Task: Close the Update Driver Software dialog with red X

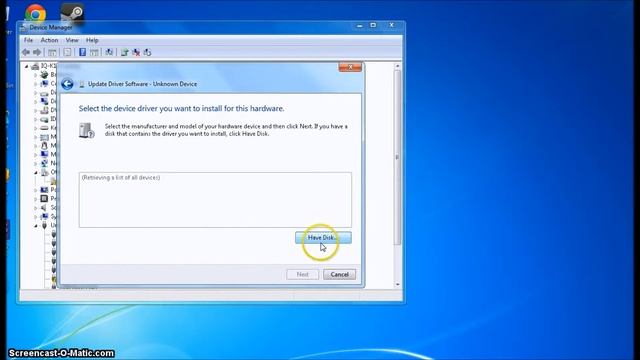Action: [x=350, y=67]
